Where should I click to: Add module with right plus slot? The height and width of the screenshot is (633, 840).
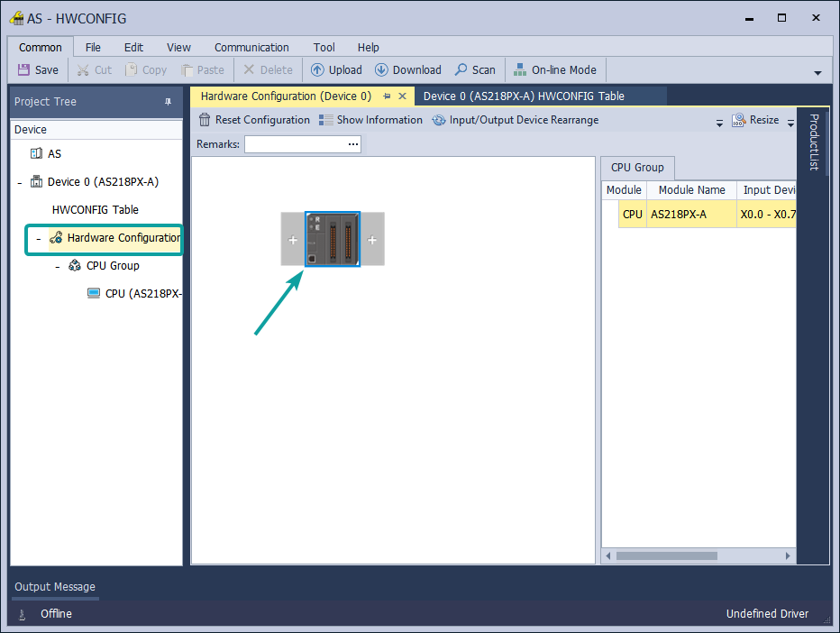tap(372, 240)
